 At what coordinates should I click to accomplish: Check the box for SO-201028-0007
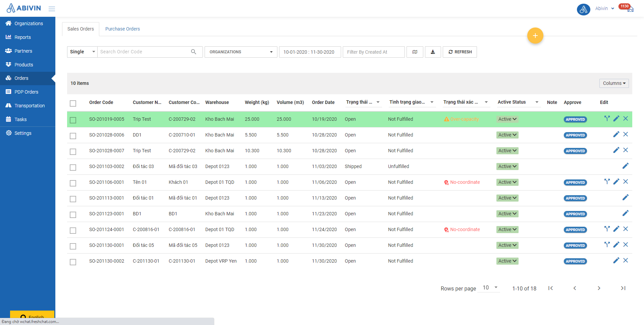click(73, 152)
